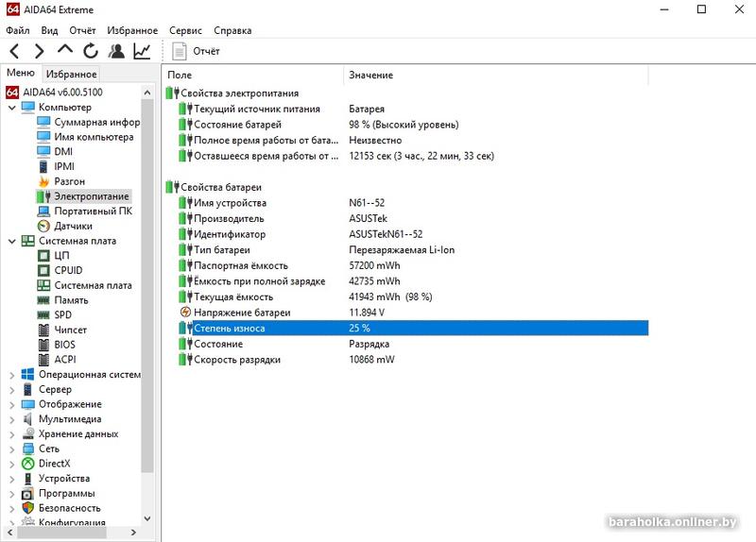Select the ЦП processor icon
This screenshot has height=542, width=756.
pos(43,256)
